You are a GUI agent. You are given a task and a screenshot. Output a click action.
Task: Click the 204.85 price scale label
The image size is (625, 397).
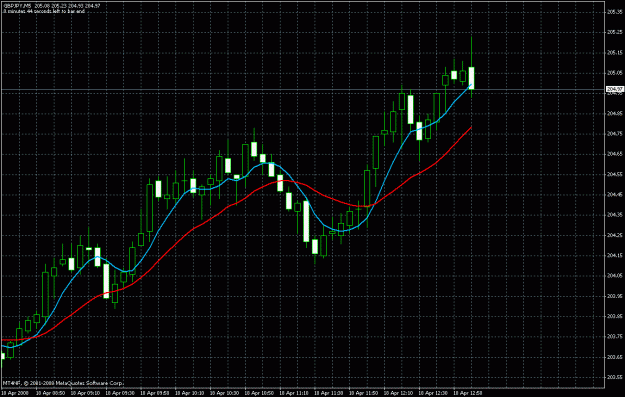coord(615,114)
